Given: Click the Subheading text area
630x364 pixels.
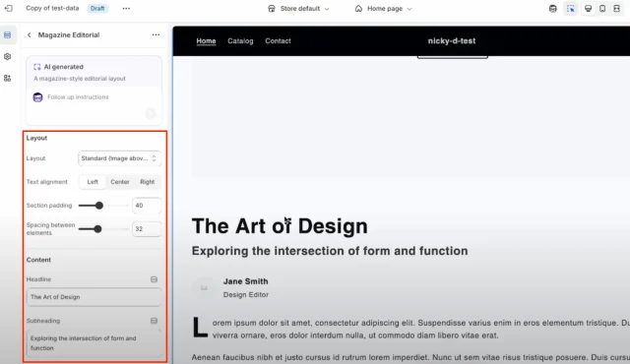Looking at the screenshot, I should [x=94, y=343].
